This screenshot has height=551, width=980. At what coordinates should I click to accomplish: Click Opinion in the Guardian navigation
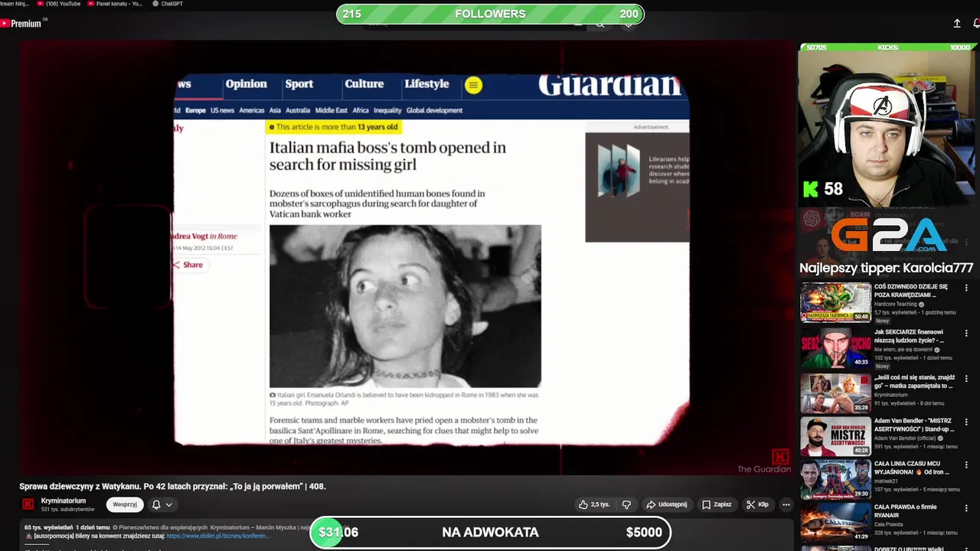point(246,84)
